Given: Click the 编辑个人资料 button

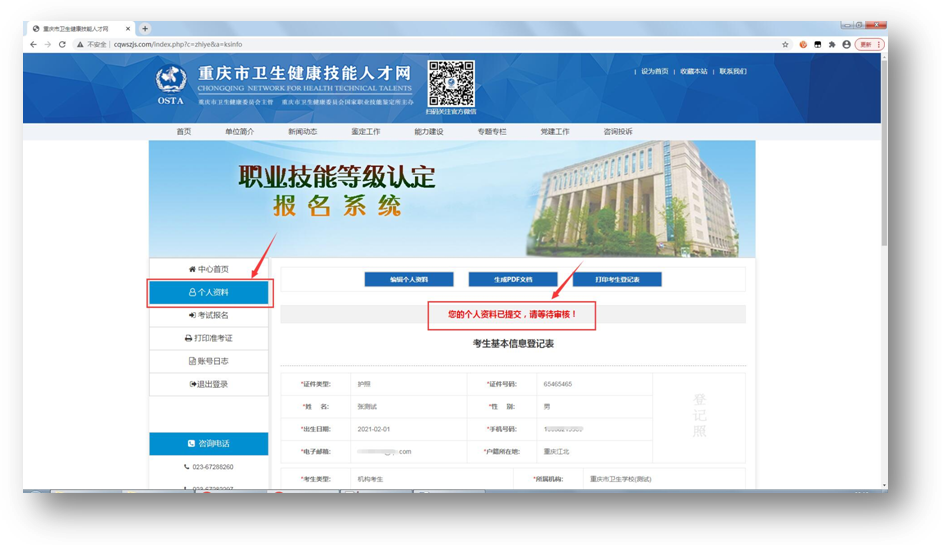Looking at the screenshot, I should (x=409, y=280).
